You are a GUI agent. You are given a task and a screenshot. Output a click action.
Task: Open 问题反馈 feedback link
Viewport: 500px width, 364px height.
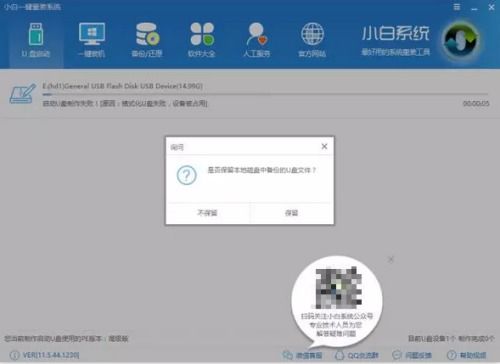(412, 355)
